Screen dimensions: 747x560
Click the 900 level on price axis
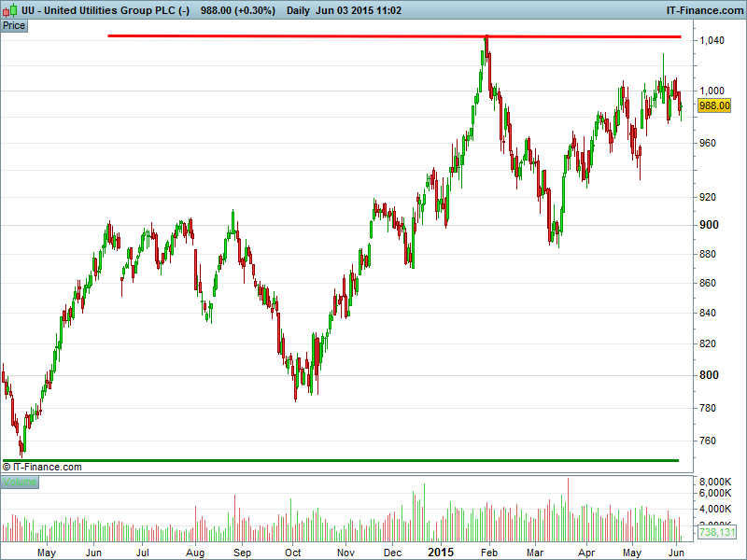point(709,225)
